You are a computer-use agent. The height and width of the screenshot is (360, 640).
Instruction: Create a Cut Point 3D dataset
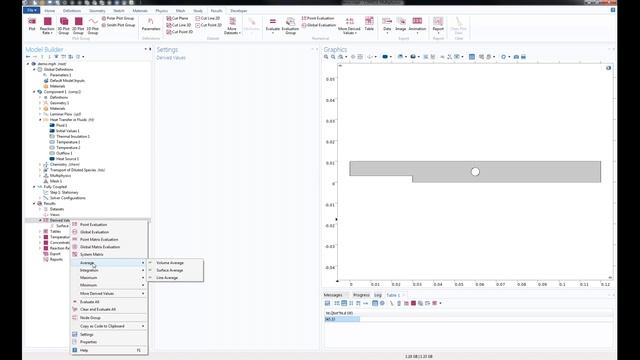pyautogui.click(x=180, y=31)
